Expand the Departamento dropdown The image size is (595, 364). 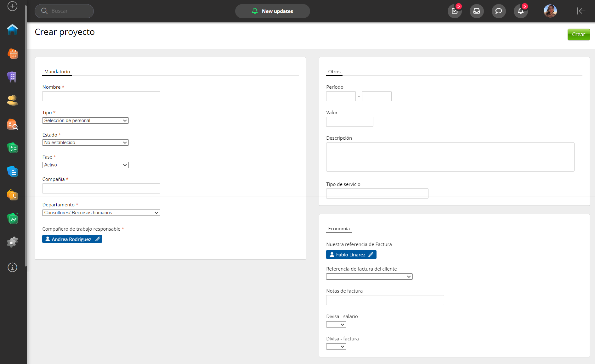(x=101, y=213)
